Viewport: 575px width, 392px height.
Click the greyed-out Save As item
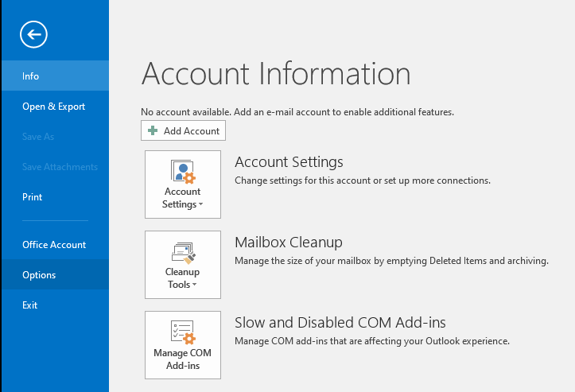point(38,137)
